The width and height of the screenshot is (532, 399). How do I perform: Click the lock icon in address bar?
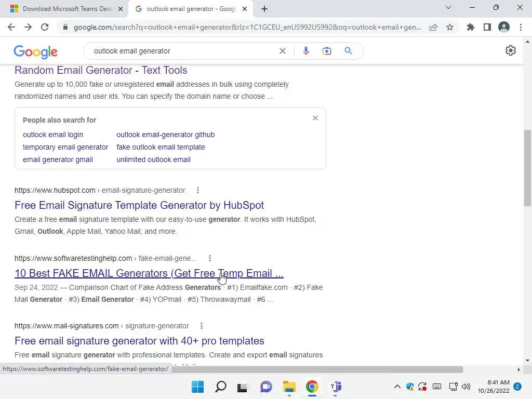pyautogui.click(x=65, y=27)
